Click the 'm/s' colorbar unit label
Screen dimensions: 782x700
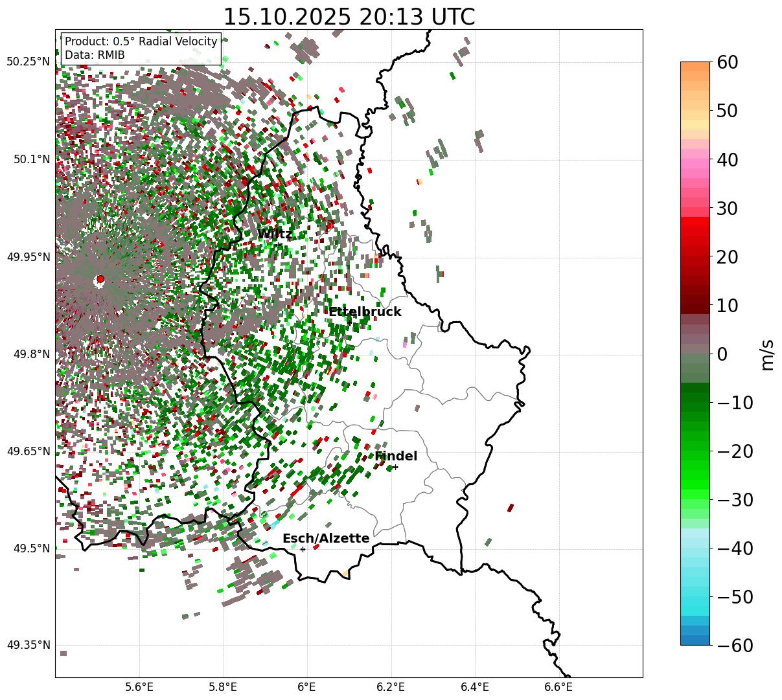767,354
